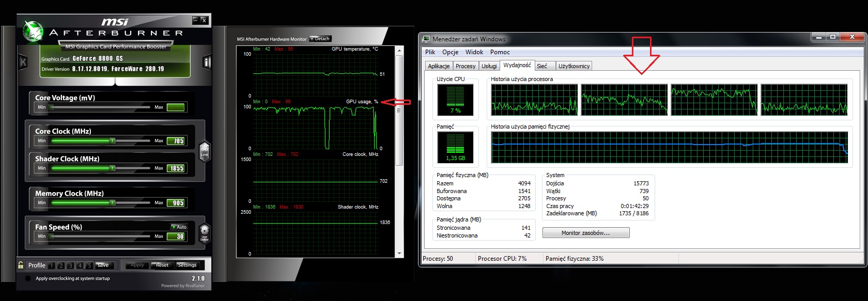Open the User Define fan settings gear
868x301 pixels.
click(x=205, y=233)
